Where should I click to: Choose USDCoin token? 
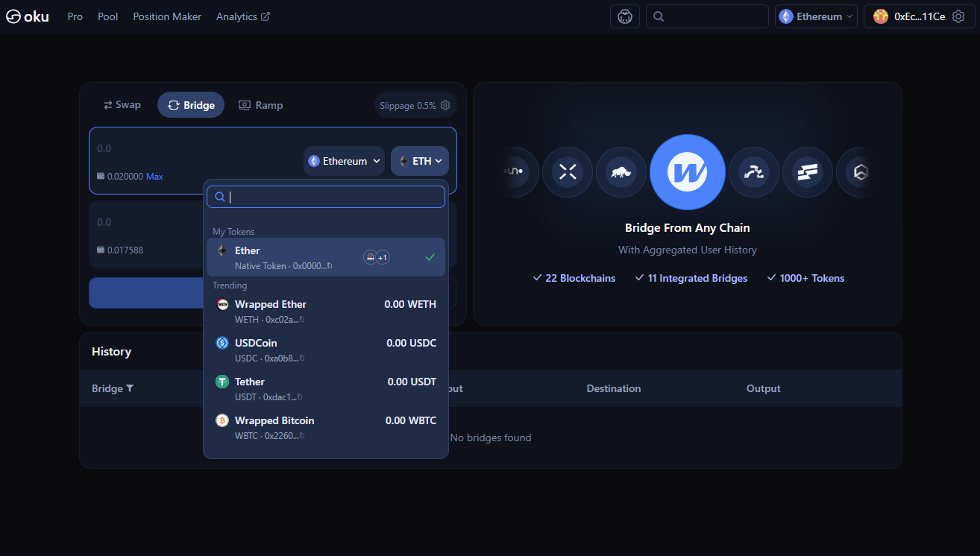pyautogui.click(x=326, y=350)
